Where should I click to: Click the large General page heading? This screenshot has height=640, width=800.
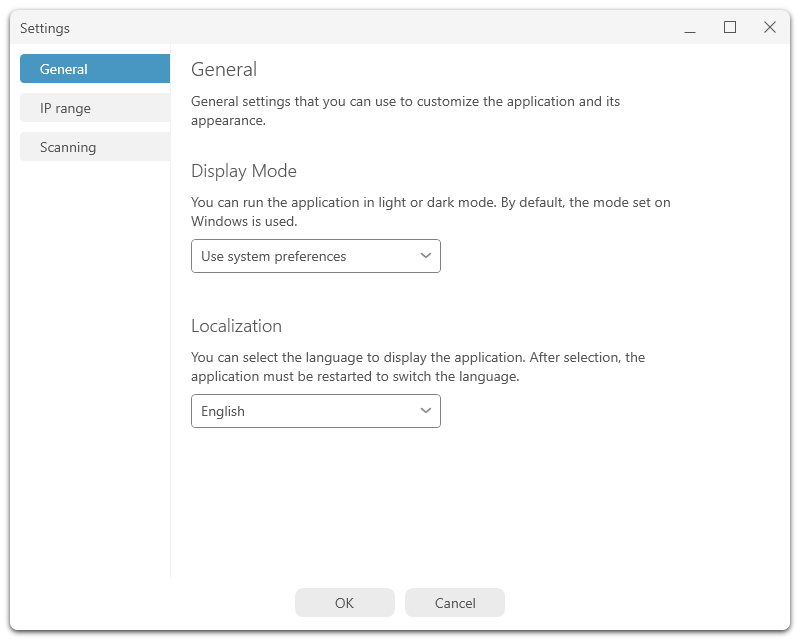[x=224, y=69]
